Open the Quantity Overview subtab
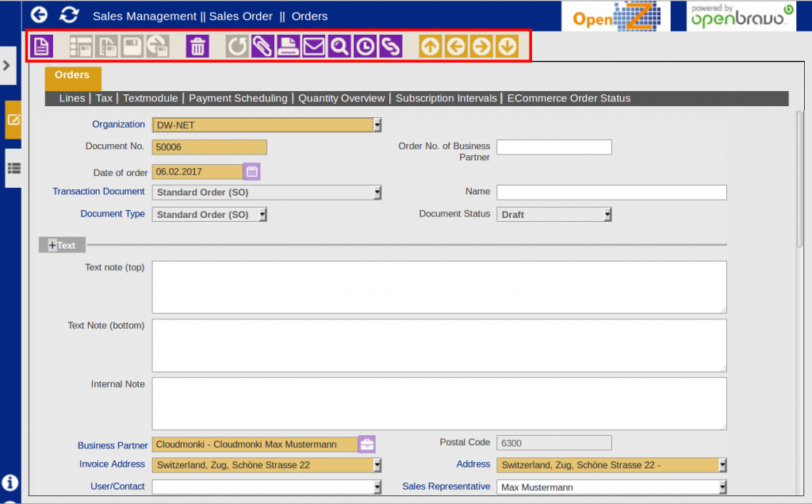 pyautogui.click(x=341, y=98)
